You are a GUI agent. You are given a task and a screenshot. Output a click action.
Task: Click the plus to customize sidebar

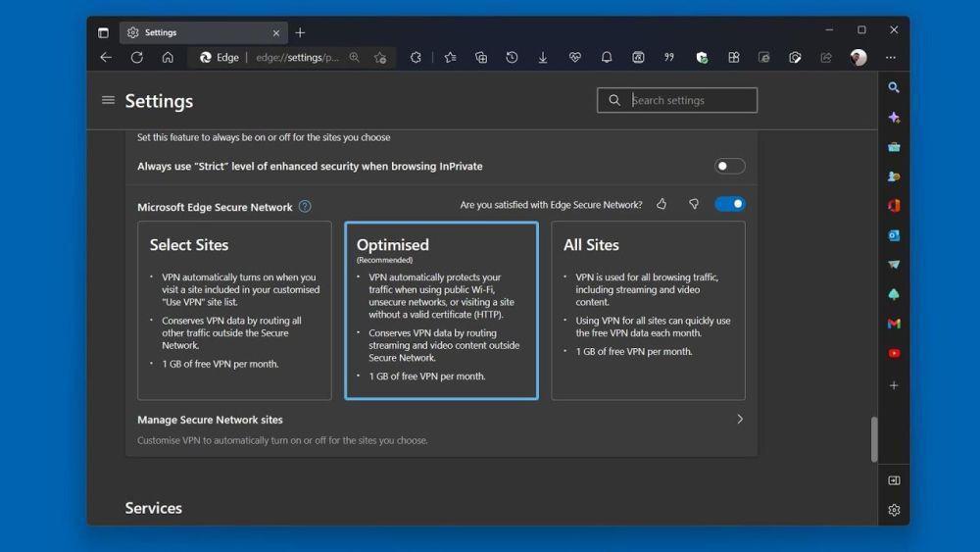[894, 385]
